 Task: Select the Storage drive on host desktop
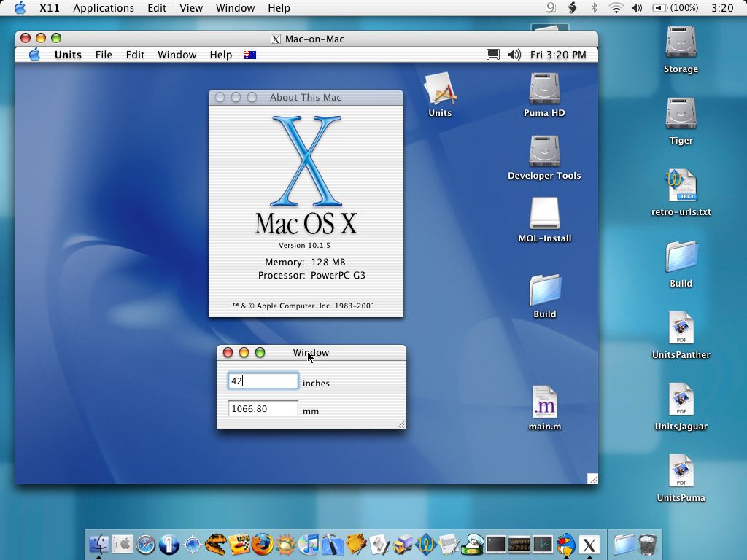tap(681, 42)
